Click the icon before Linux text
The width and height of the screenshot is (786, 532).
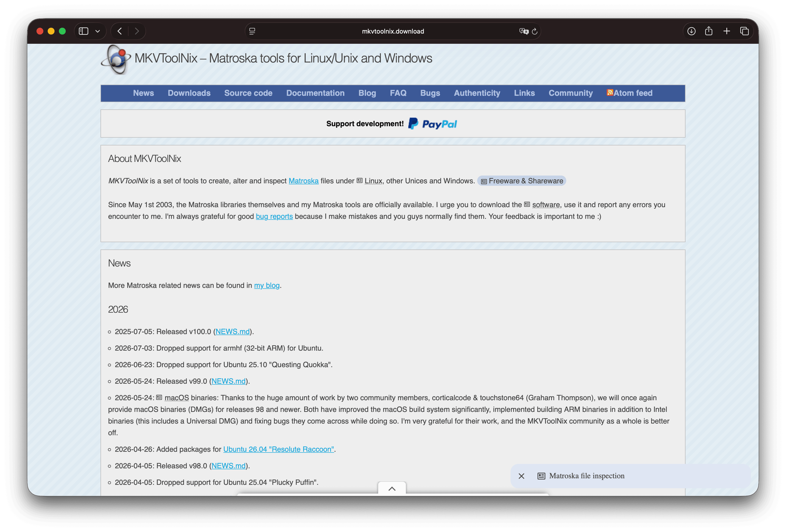359,180
